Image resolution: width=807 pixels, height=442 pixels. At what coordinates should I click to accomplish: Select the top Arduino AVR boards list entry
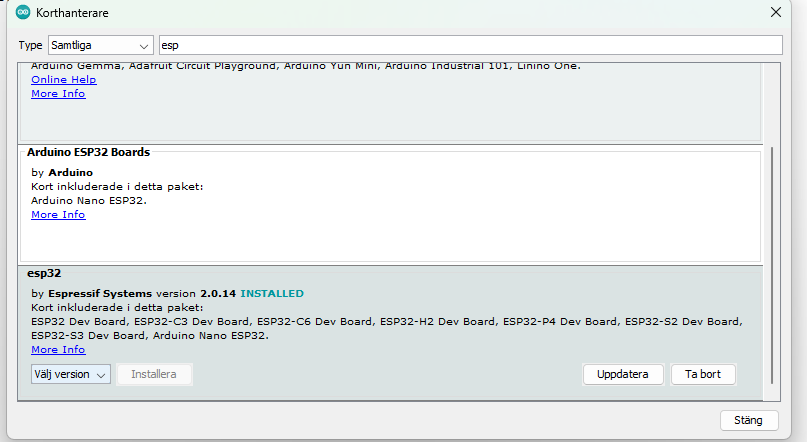pyautogui.click(x=390, y=101)
